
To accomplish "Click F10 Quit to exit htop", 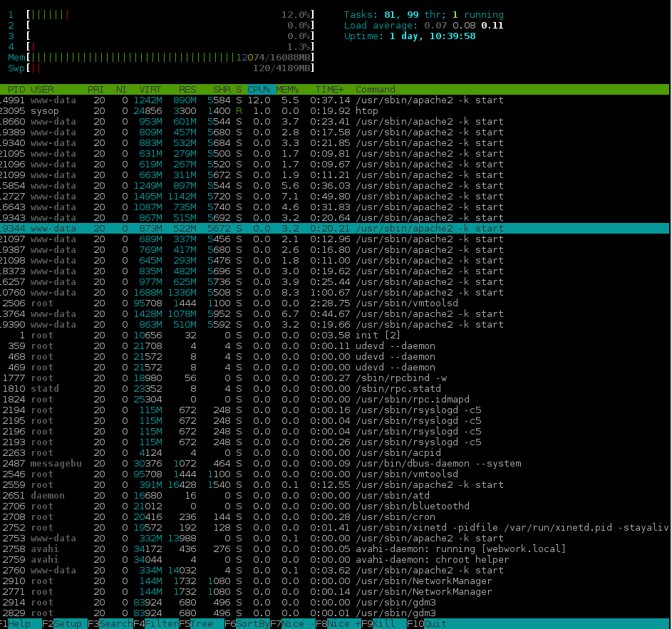I will click(x=427, y=624).
